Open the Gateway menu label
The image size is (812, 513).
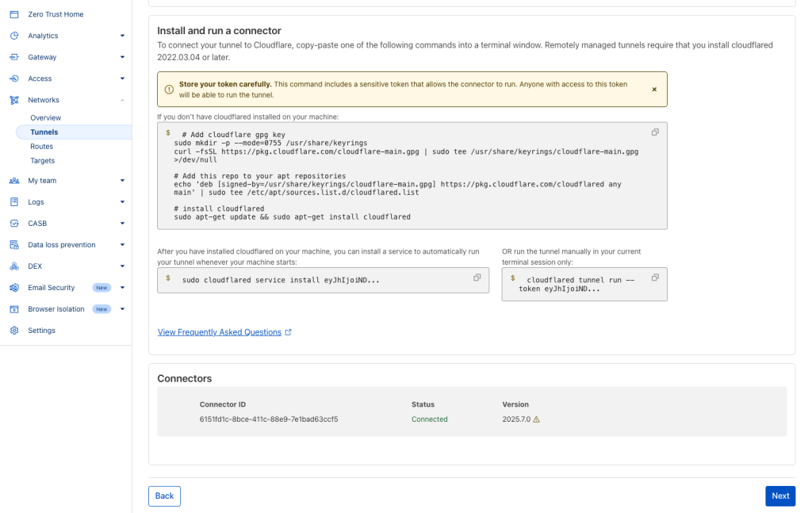pyautogui.click(x=42, y=57)
